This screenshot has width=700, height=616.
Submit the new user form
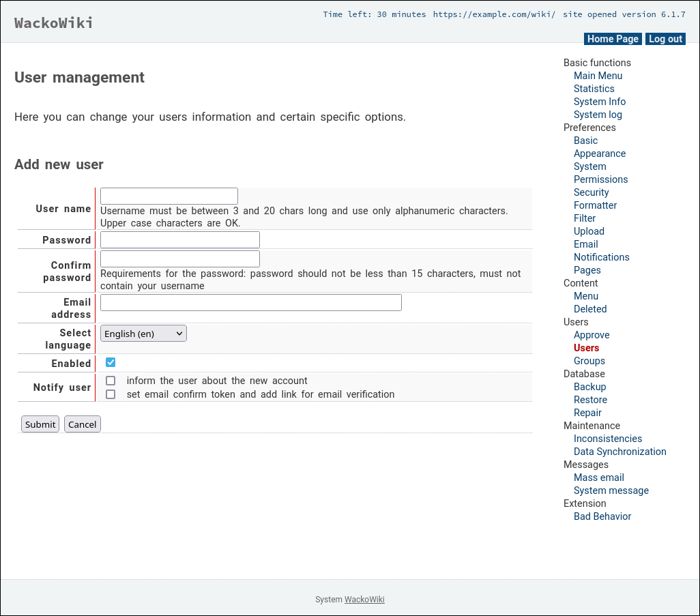[40, 424]
